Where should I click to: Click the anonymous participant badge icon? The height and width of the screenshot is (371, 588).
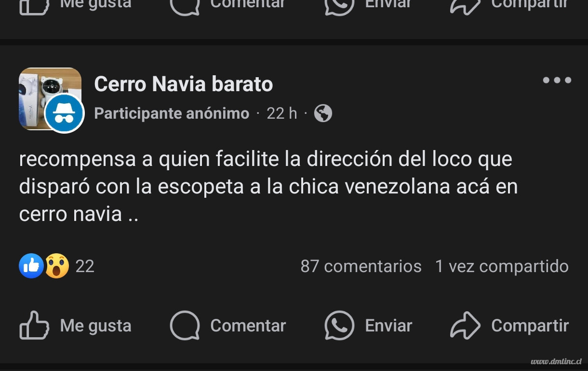pos(64,113)
